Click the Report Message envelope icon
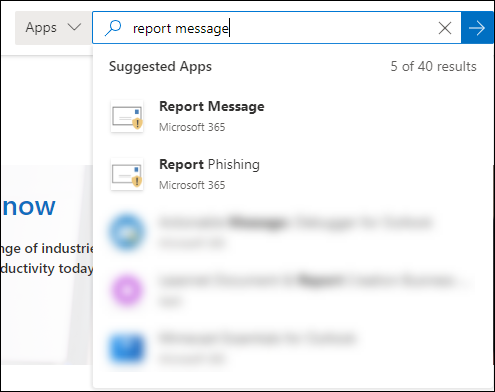This screenshot has height=392, width=495. [127, 116]
